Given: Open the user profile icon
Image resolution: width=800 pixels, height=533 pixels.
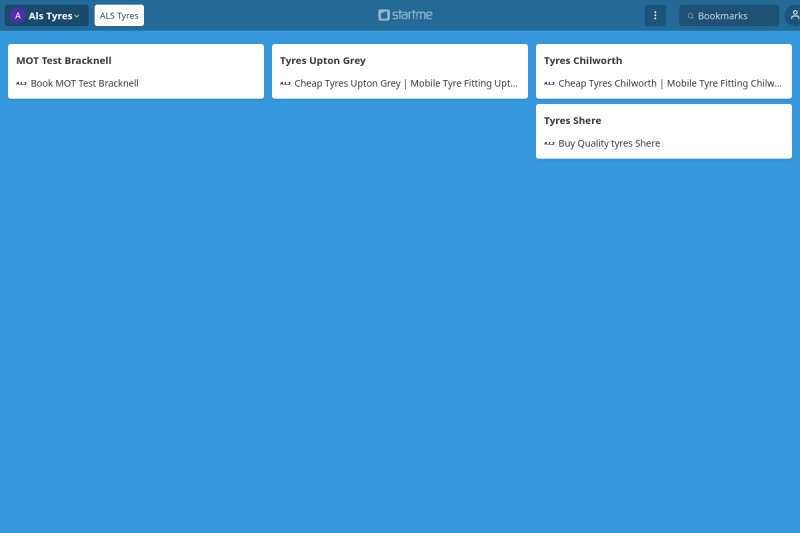Looking at the screenshot, I should 794,15.
